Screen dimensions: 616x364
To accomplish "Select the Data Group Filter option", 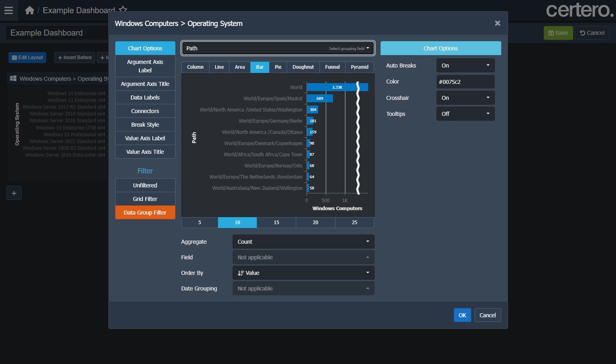I will (x=145, y=213).
